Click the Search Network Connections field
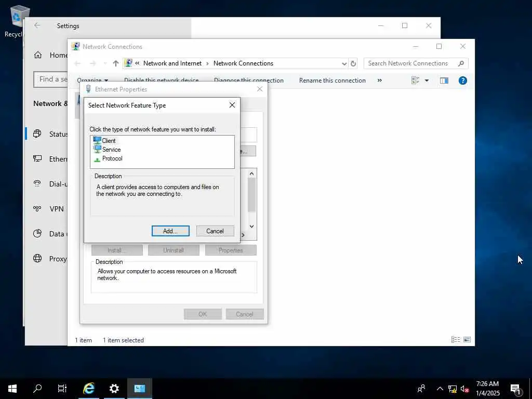Image resolution: width=532 pixels, height=399 pixels. pyautogui.click(x=416, y=63)
